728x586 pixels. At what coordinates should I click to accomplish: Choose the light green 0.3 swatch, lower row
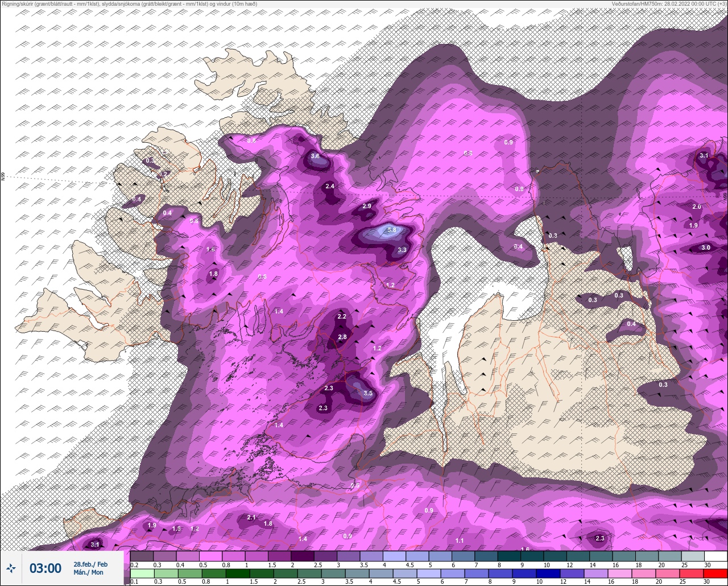(x=166, y=573)
